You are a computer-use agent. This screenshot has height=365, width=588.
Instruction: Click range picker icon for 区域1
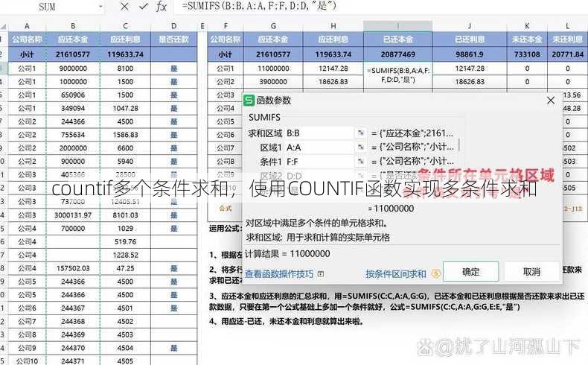[x=360, y=147]
